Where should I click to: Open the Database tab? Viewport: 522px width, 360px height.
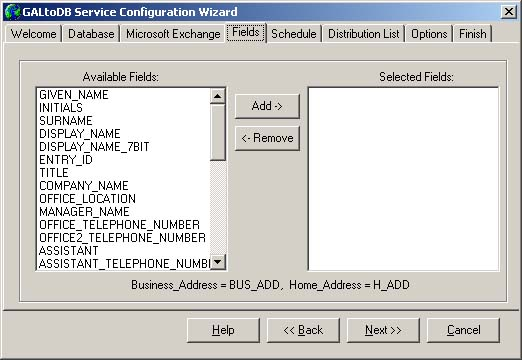click(x=91, y=34)
